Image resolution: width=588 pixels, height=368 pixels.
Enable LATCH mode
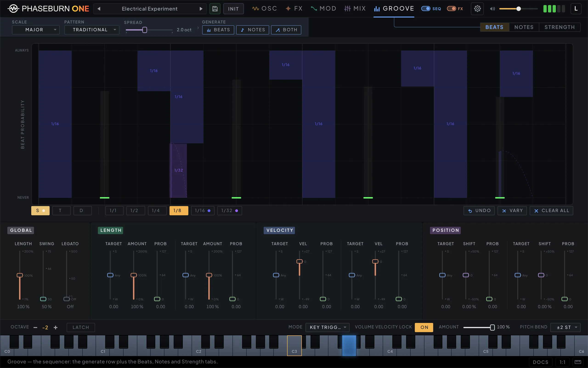click(x=81, y=327)
